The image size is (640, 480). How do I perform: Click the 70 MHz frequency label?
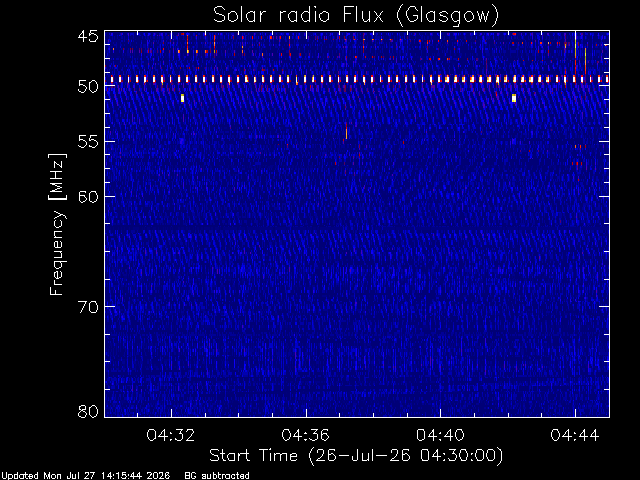tap(88, 307)
